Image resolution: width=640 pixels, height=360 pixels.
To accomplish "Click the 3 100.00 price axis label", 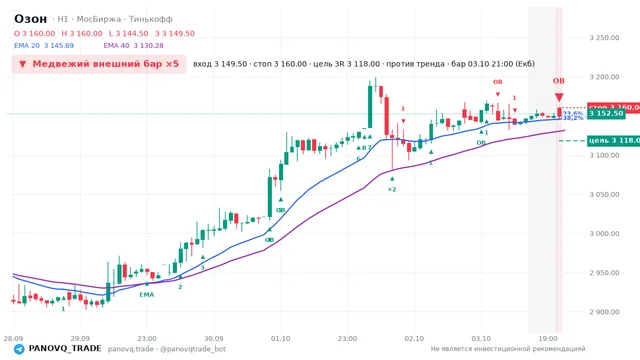I will click(604, 155).
